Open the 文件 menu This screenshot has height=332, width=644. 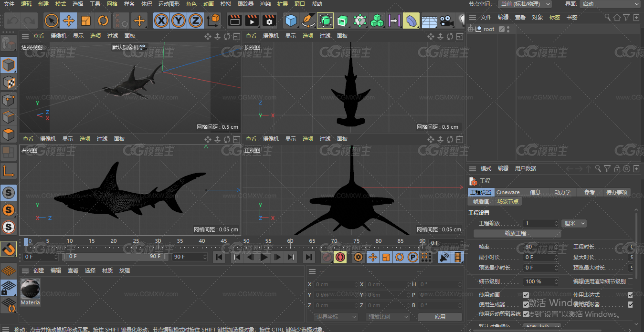click(9, 4)
